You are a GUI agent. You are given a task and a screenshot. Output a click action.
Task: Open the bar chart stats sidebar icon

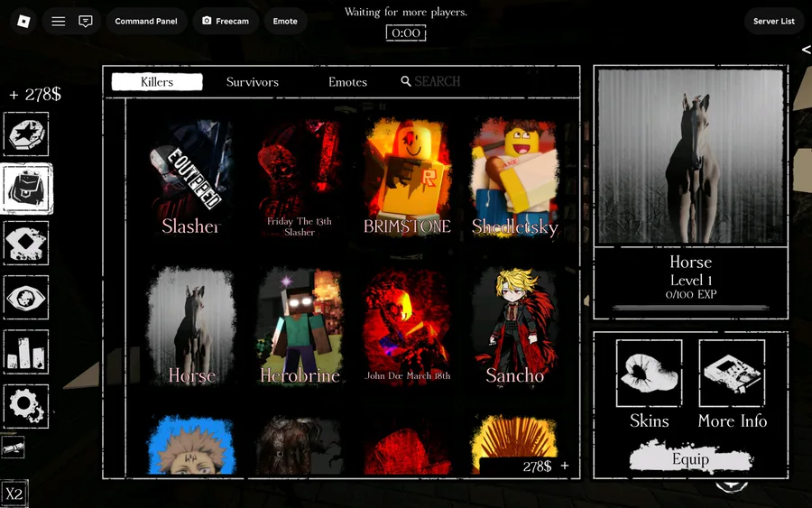[x=26, y=352]
